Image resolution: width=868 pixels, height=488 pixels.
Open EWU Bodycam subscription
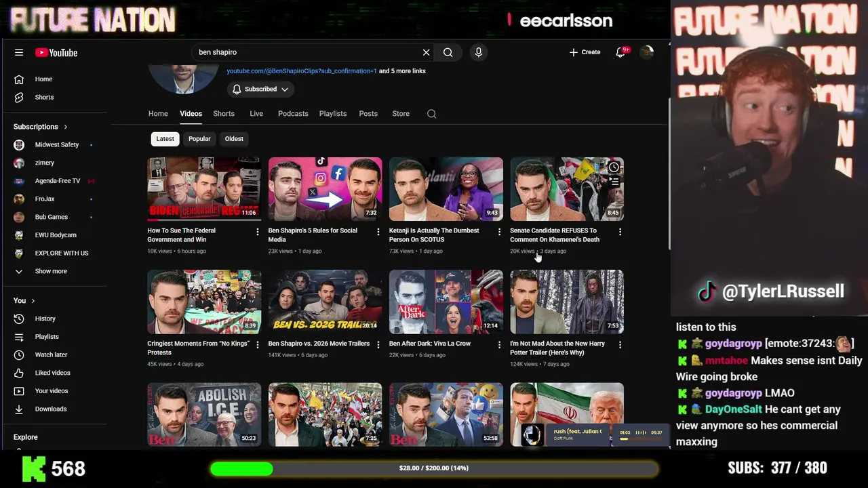pyautogui.click(x=56, y=235)
